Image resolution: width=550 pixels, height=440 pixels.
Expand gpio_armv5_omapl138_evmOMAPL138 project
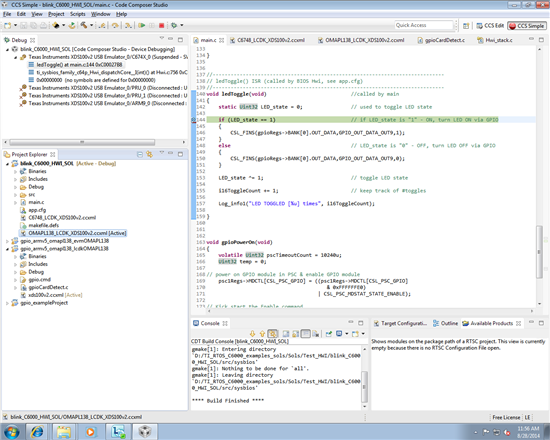point(7,241)
